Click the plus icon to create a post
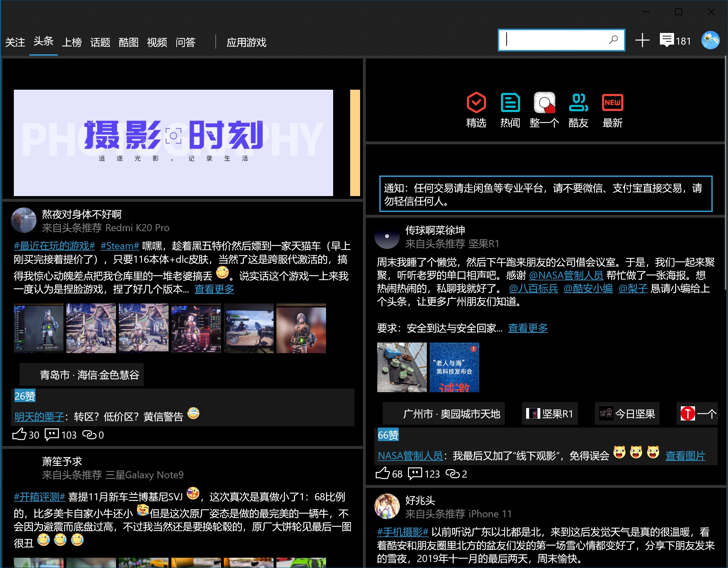Image resolution: width=728 pixels, height=568 pixels. point(642,40)
